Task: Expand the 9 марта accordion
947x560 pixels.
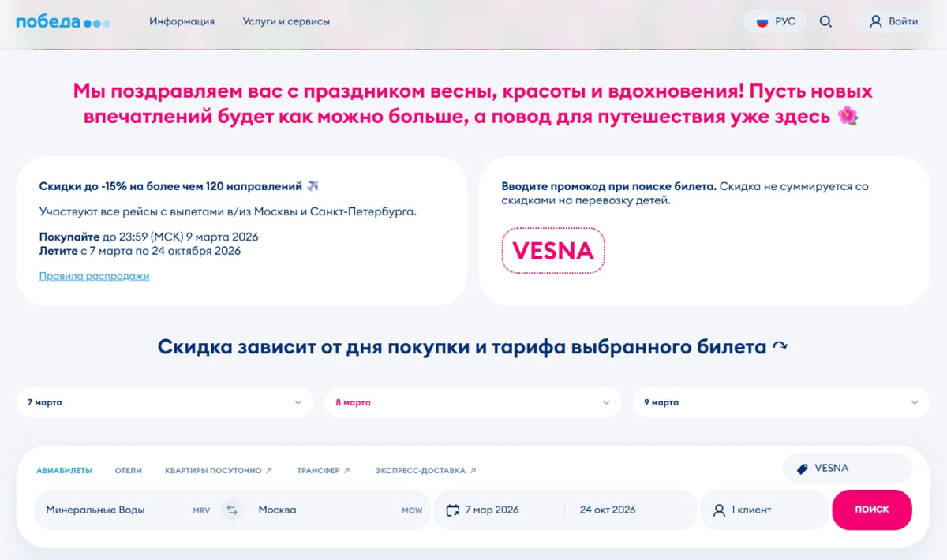Action: 781,402
